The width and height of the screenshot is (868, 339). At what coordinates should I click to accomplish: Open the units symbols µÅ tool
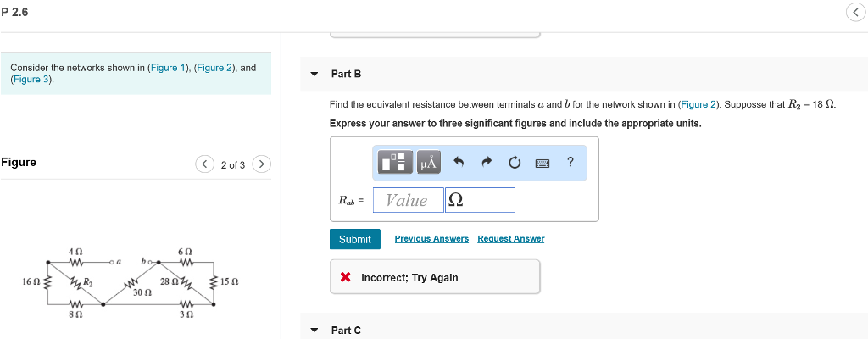point(429,162)
